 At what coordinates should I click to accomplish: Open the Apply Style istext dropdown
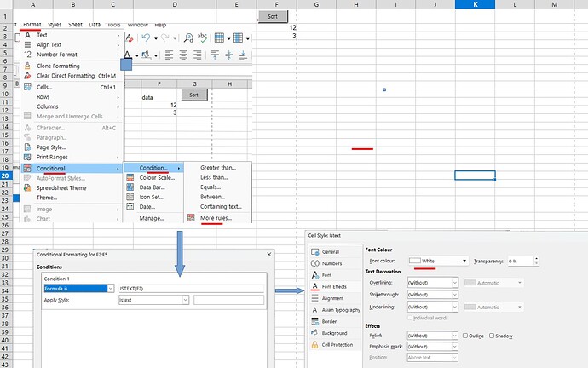coord(153,300)
